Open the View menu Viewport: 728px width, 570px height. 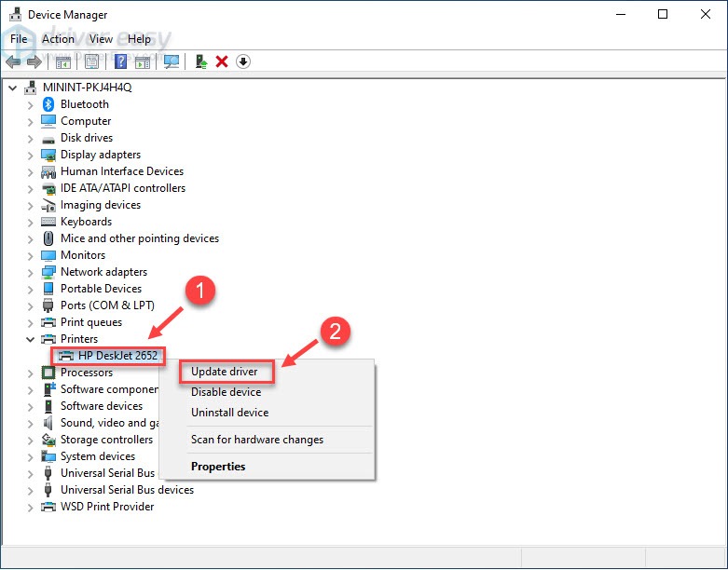coord(101,39)
